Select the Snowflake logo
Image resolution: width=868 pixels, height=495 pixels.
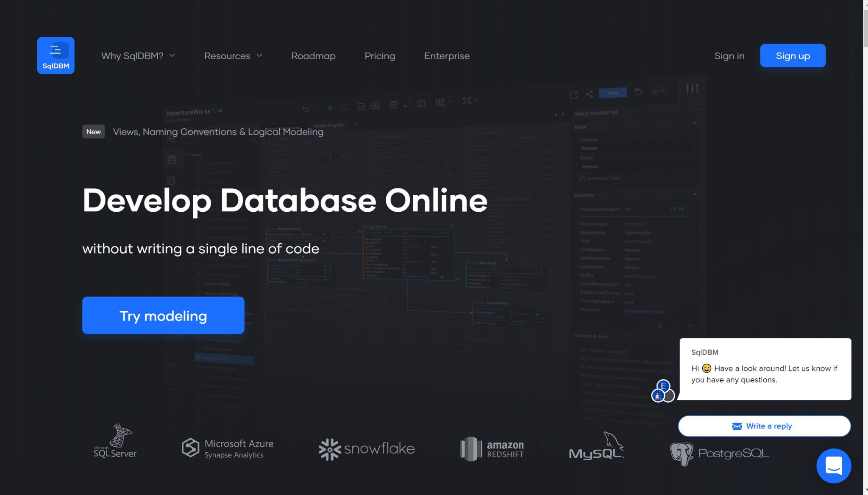[x=367, y=449]
